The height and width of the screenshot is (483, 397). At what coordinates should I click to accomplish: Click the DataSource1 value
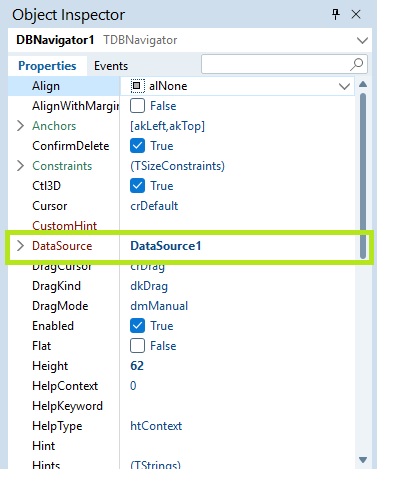(166, 246)
